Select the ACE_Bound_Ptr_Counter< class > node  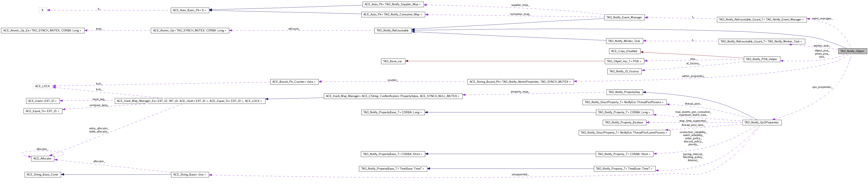tap(294, 82)
